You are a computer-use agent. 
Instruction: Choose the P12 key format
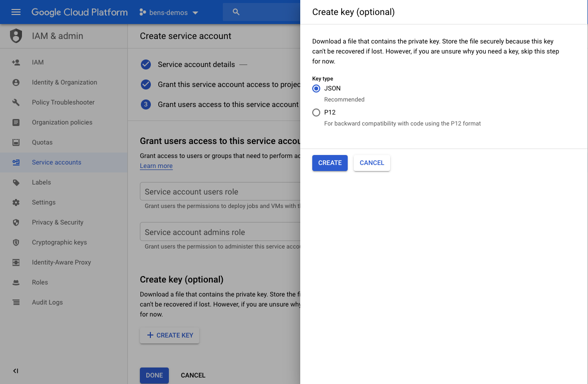(x=316, y=112)
